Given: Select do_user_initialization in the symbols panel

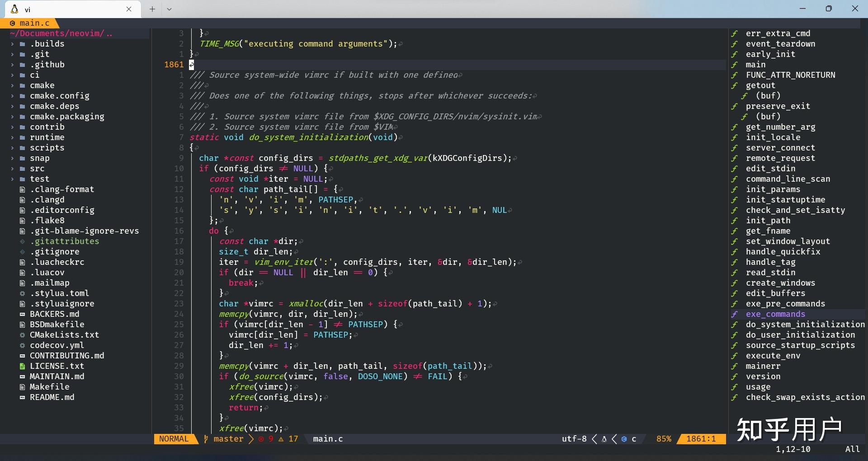Looking at the screenshot, I should tap(799, 335).
